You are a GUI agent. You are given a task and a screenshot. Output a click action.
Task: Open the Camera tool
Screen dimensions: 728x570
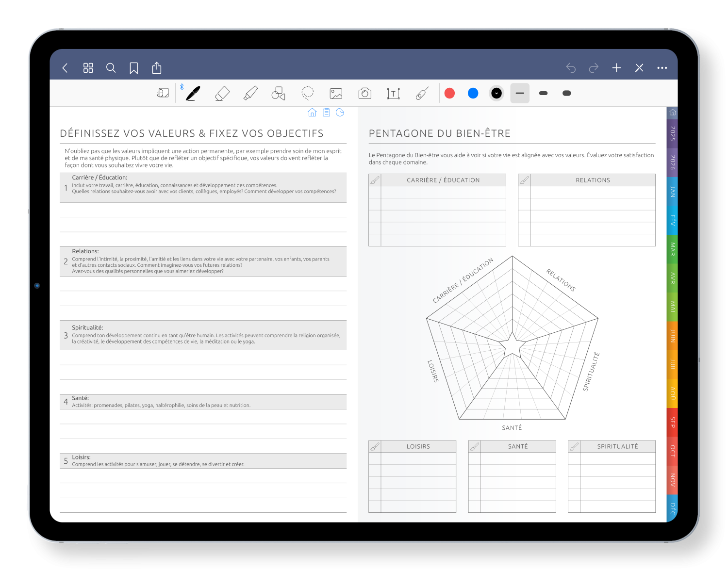point(364,93)
